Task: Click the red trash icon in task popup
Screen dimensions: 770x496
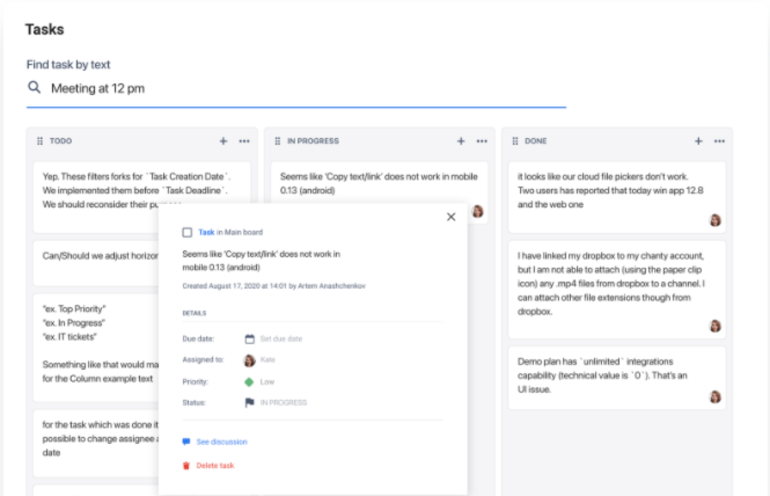Action: (x=186, y=465)
